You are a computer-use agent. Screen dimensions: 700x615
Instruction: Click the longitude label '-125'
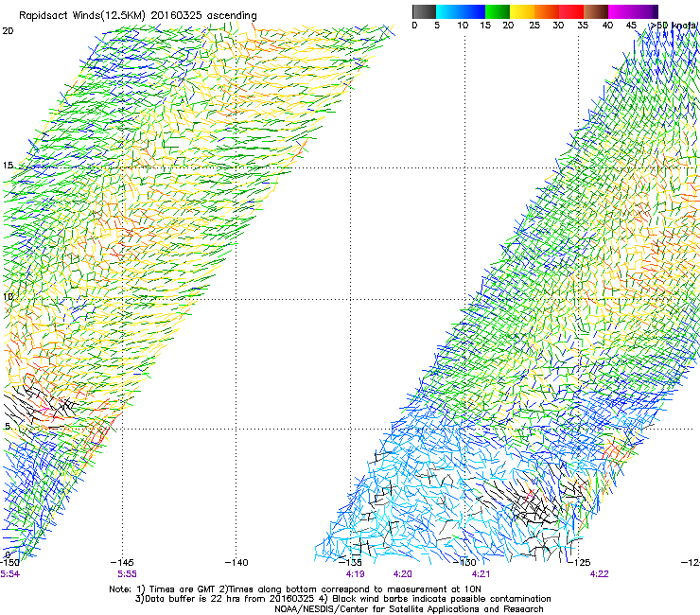pos(579,562)
